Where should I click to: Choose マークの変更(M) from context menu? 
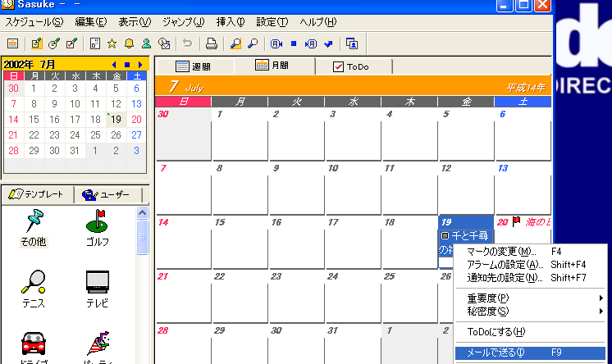point(530,252)
